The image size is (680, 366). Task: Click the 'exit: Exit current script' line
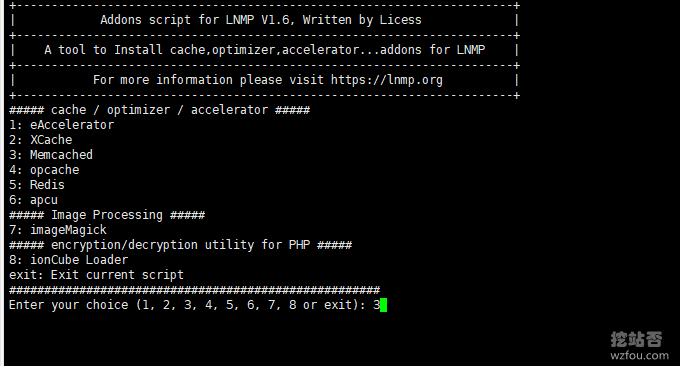click(x=96, y=275)
